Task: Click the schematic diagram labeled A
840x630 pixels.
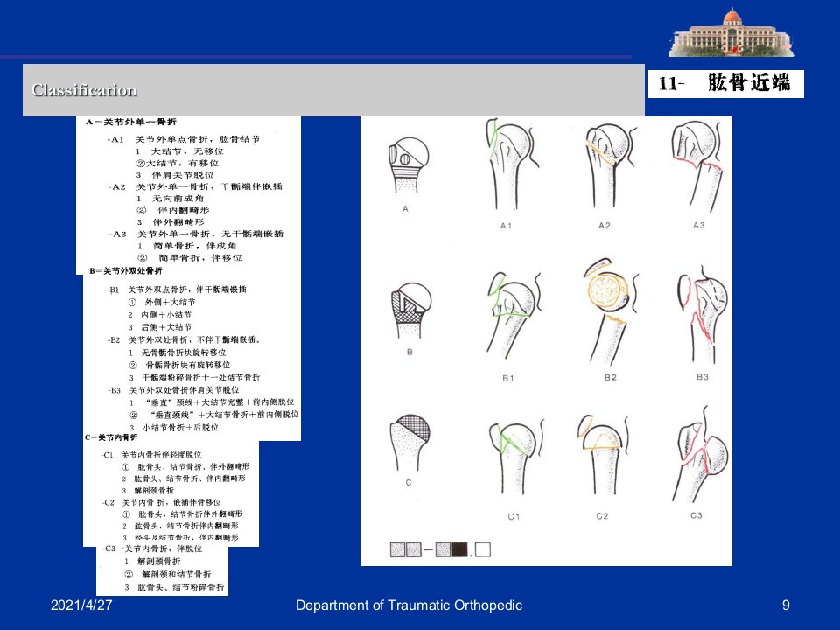Action: coord(409,165)
